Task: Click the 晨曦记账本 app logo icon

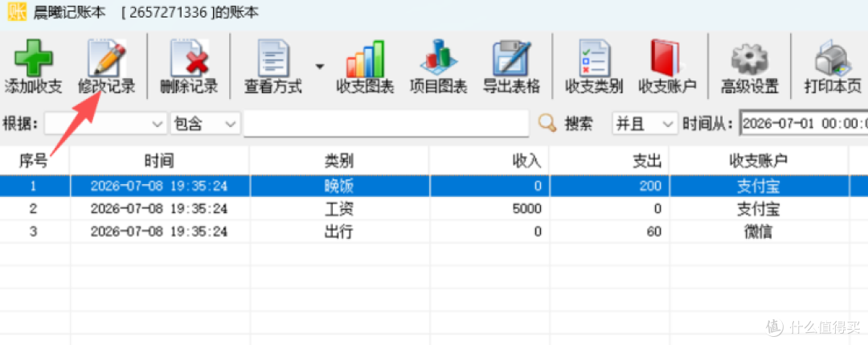Action: pos(17,11)
